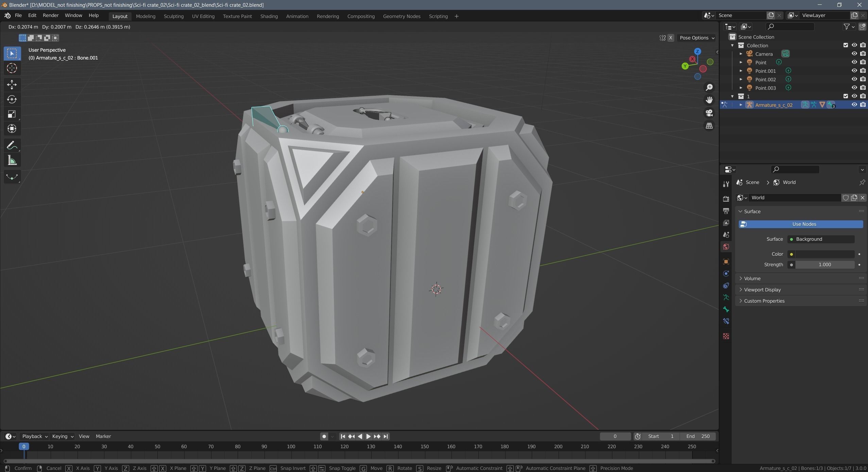Select the Transform tool
This screenshot has height=472, width=868.
tap(12, 129)
